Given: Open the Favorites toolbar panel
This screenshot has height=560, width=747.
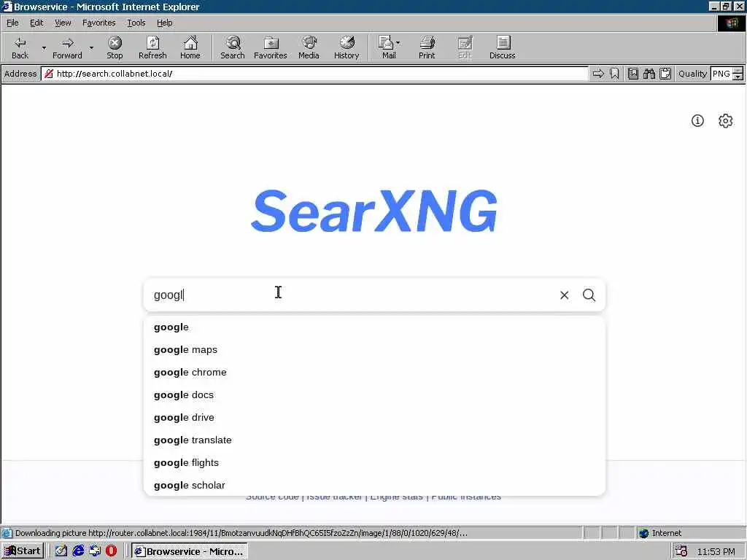Looking at the screenshot, I should [x=271, y=47].
